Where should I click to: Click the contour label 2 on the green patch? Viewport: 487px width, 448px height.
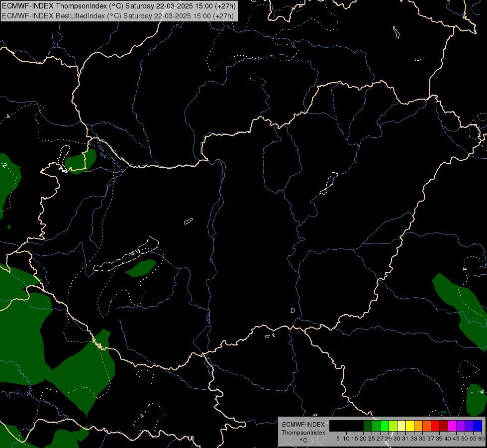(x=4, y=165)
